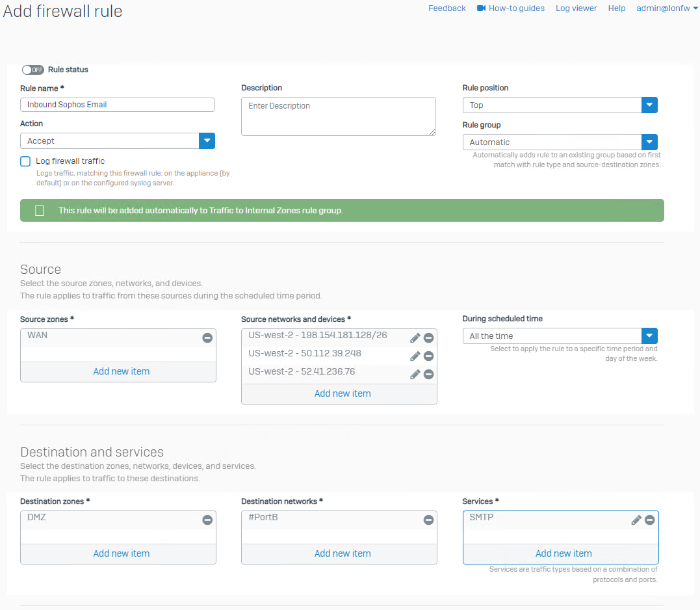Remove WAN from source zones

207,338
